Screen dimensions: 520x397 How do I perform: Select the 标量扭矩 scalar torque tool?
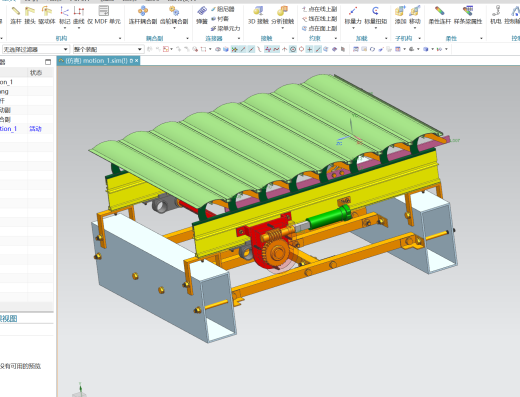click(376, 15)
